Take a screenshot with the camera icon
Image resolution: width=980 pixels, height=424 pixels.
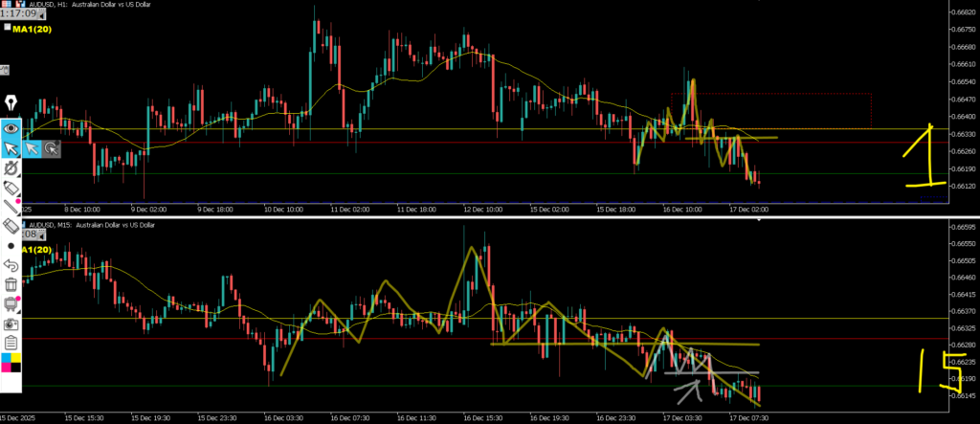tap(11, 324)
